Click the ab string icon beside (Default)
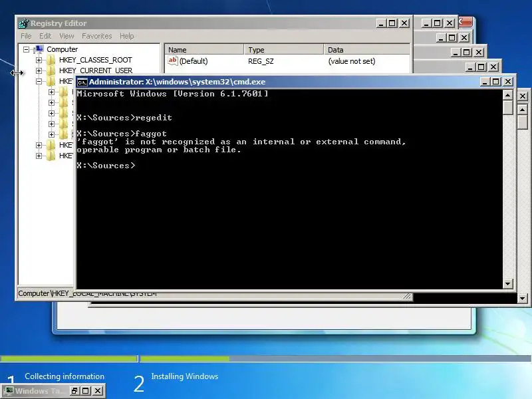Image resolution: width=532 pixels, height=399 pixels. [x=173, y=61]
